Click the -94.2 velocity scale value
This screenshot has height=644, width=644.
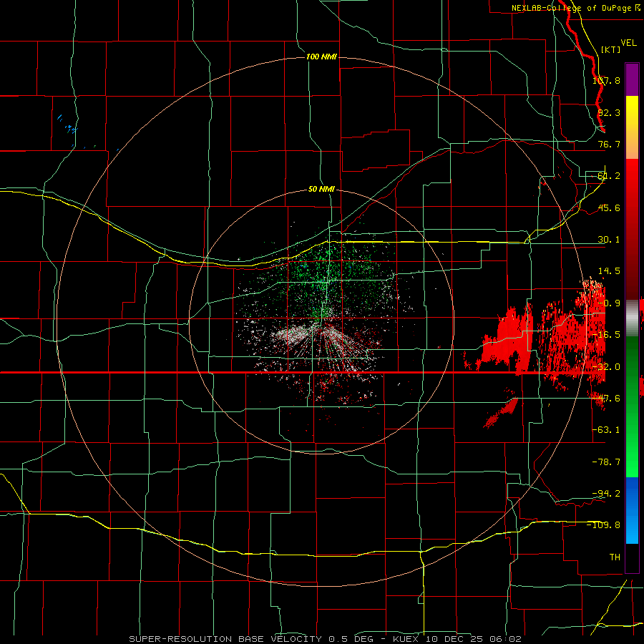606,494
